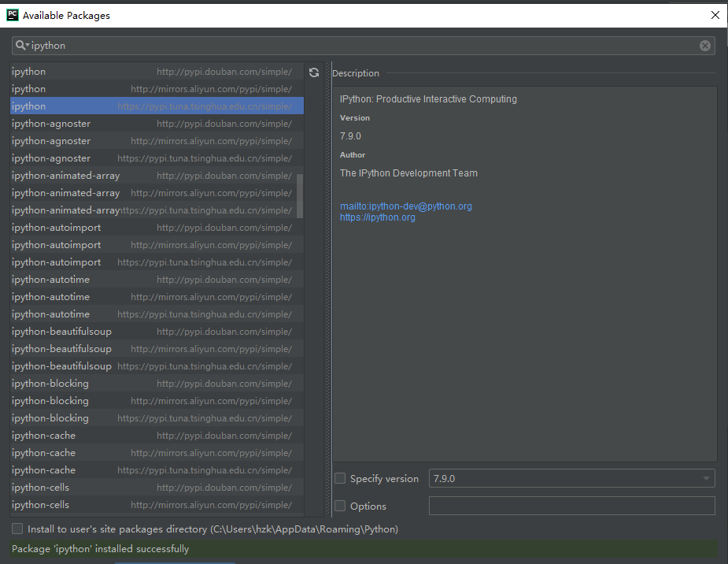Select ipython-blocking from mirrors.aliyun.com
This screenshot has width=728, height=564.
click(157, 401)
